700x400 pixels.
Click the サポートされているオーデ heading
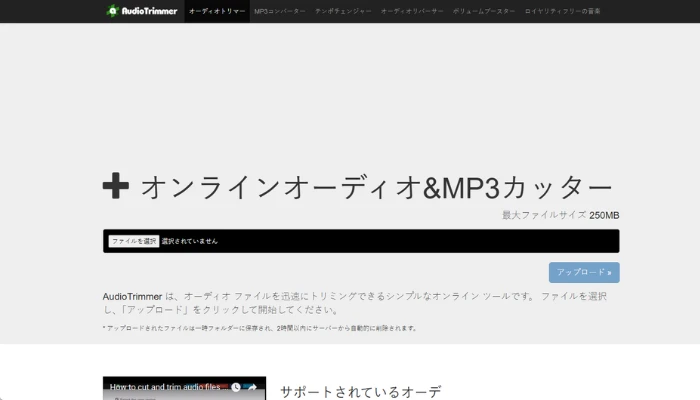coord(361,392)
